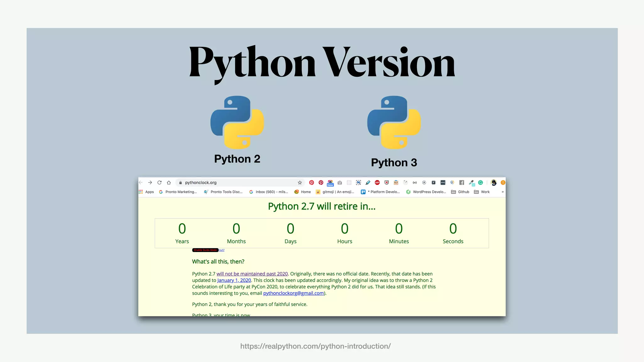Click the pythonclockorg@gmail.com email link
This screenshot has width=644, height=362.
click(293, 293)
